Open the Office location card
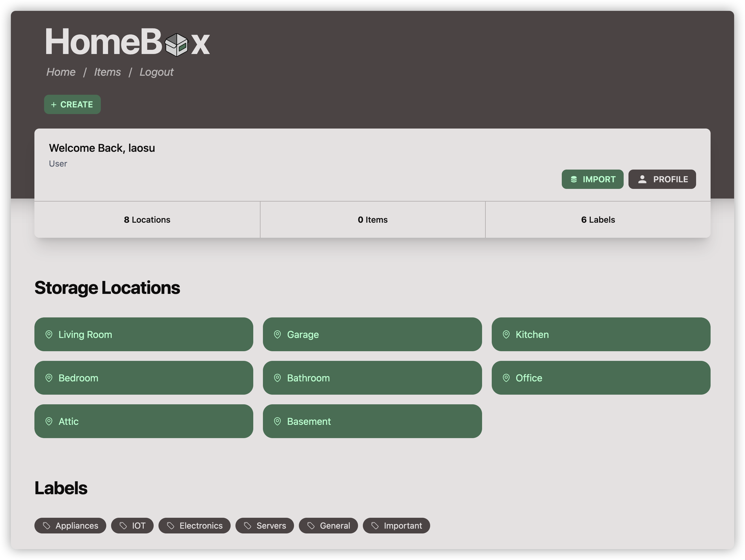This screenshot has width=745, height=560. [x=600, y=378]
